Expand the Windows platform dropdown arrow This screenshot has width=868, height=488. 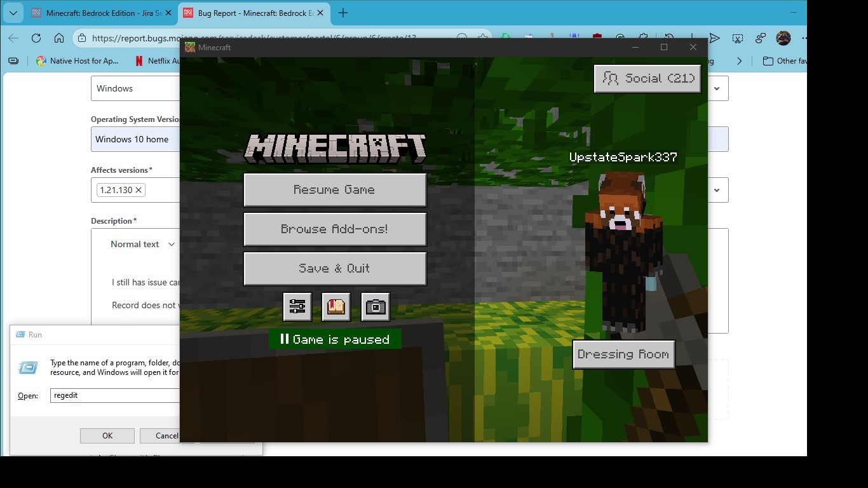click(717, 88)
